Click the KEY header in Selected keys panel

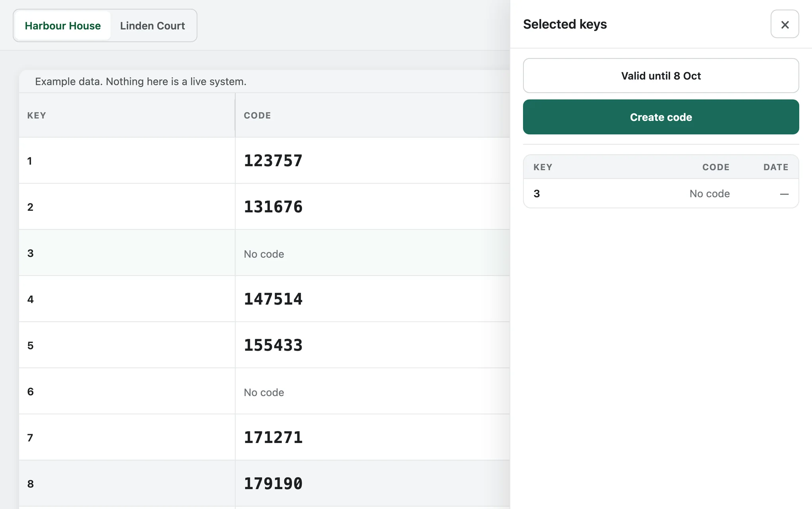(543, 167)
